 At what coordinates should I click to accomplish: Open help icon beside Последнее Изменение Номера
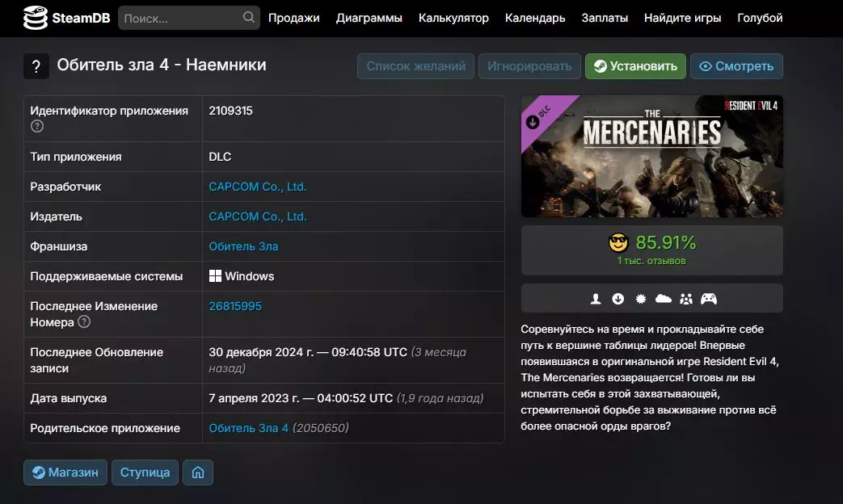[84, 321]
